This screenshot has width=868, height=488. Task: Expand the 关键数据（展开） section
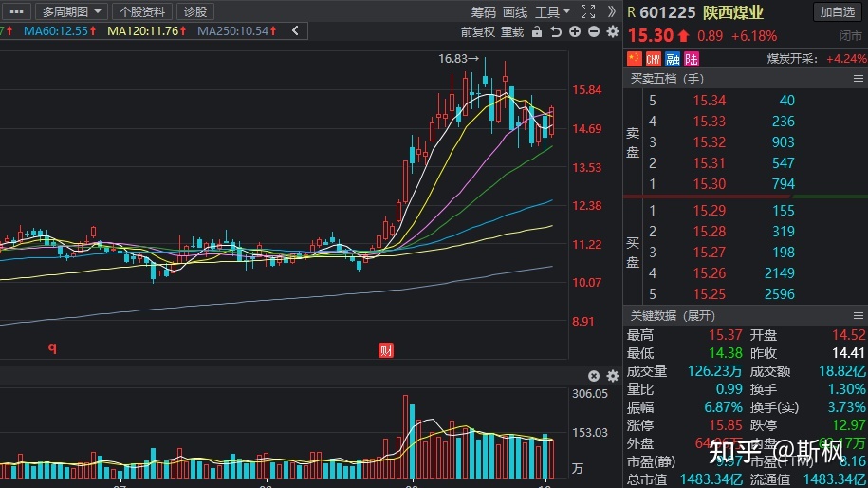[x=673, y=316]
